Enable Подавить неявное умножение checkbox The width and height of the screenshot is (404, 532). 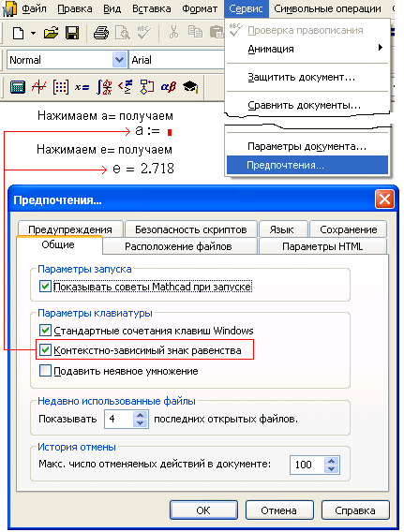(x=45, y=371)
